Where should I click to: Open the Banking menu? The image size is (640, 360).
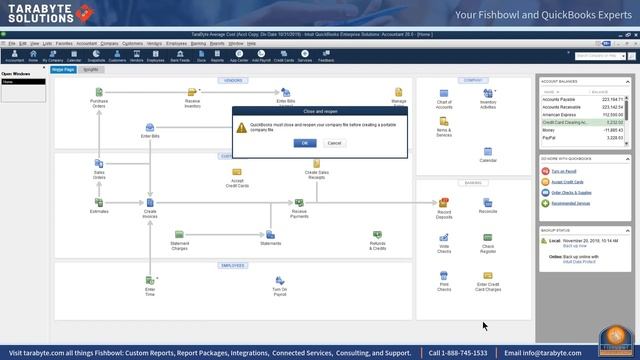point(198,43)
